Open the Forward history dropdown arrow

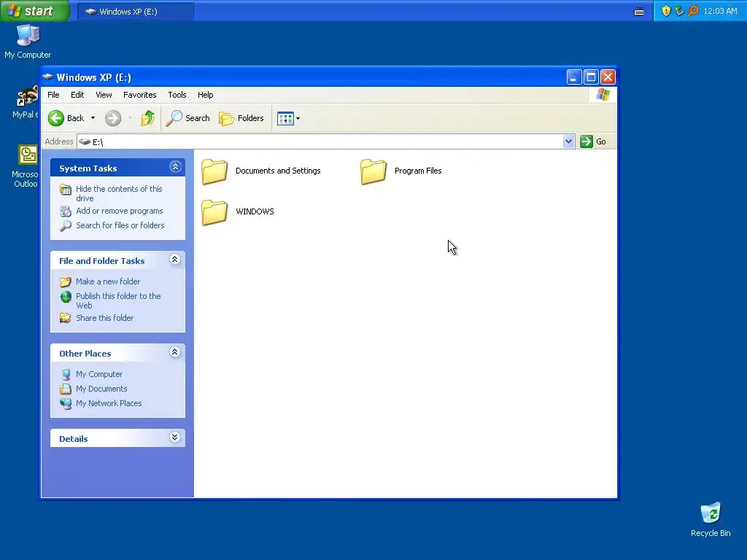[130, 118]
